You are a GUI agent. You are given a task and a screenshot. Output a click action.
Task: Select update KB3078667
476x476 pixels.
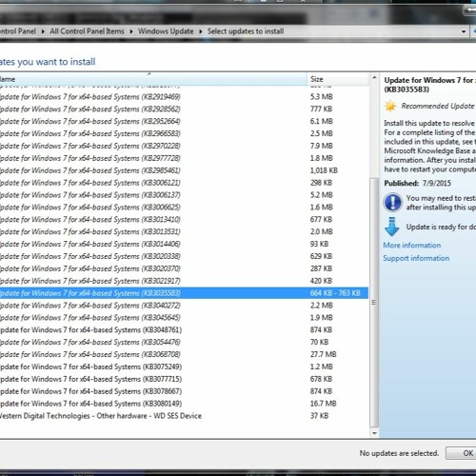(x=184, y=391)
